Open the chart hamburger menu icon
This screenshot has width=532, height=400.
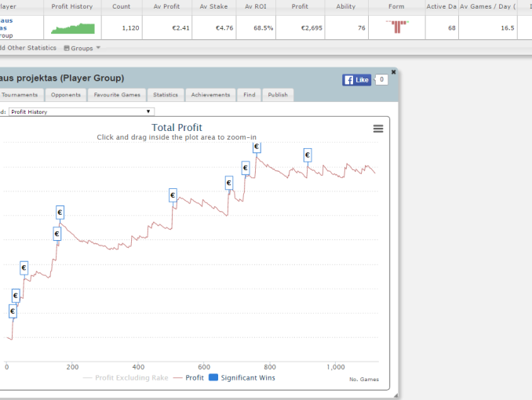378,129
